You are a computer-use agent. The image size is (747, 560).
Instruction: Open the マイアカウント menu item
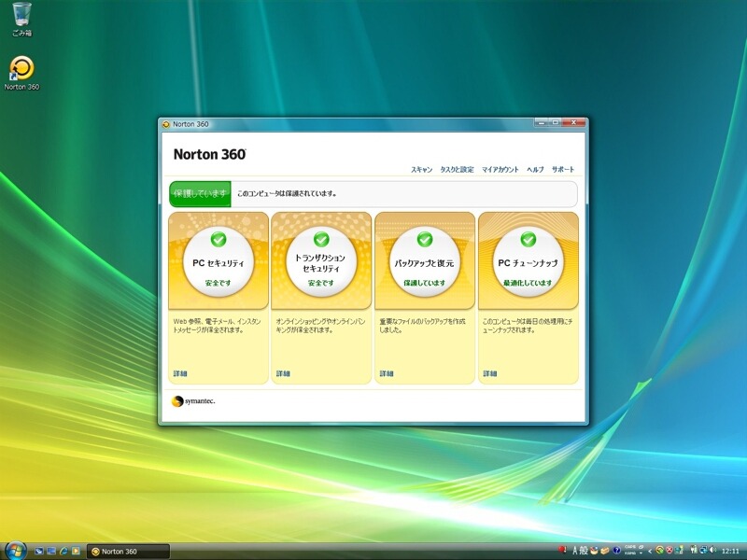500,170
